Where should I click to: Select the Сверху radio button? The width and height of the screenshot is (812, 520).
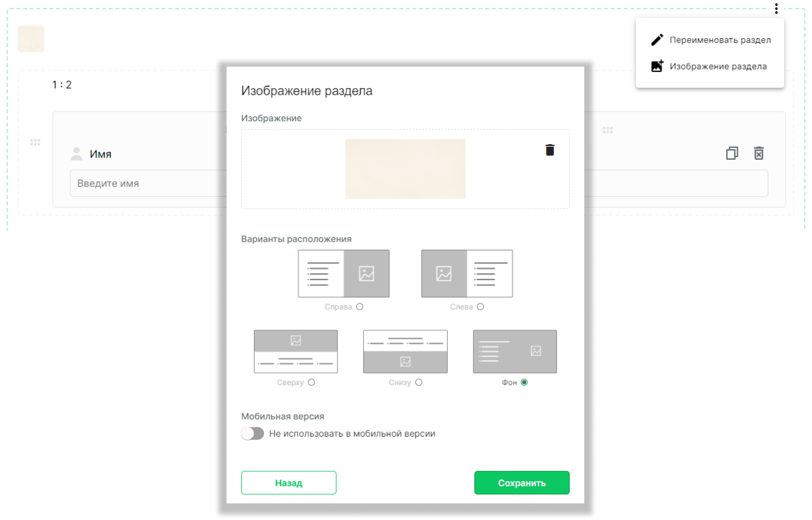coord(311,382)
